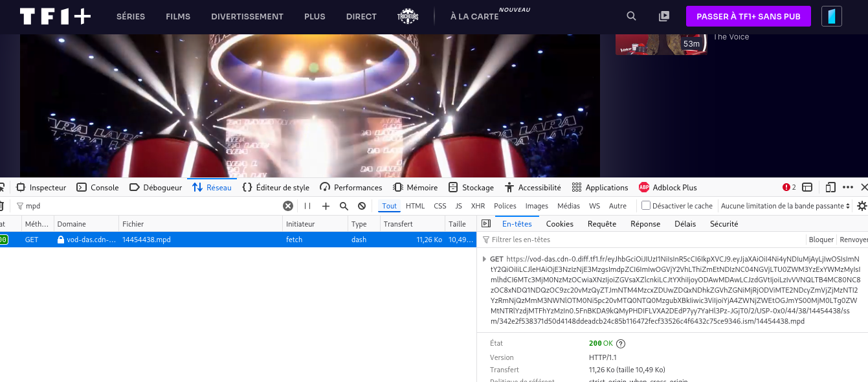Click the error count indicator showing 2
The image size is (868, 382).
(789, 188)
